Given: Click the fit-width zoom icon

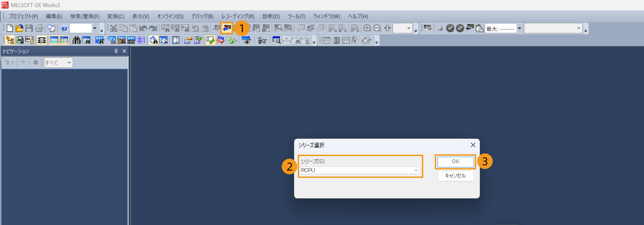Looking at the screenshot, I should tap(387, 28).
